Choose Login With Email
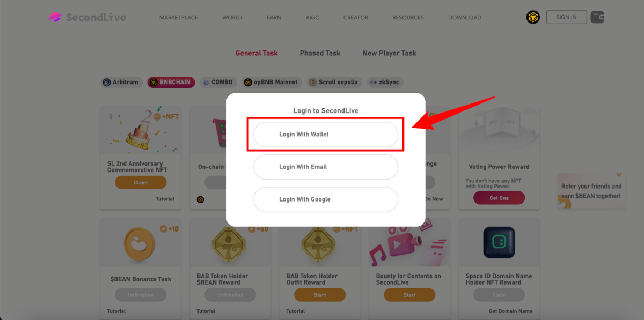 coord(326,167)
